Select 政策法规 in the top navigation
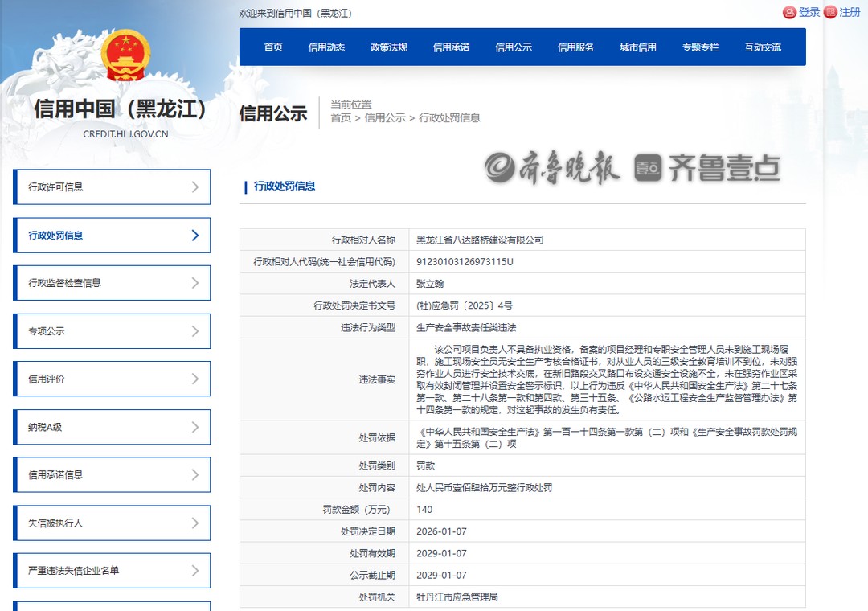The width and height of the screenshot is (868, 611). pyautogui.click(x=388, y=47)
